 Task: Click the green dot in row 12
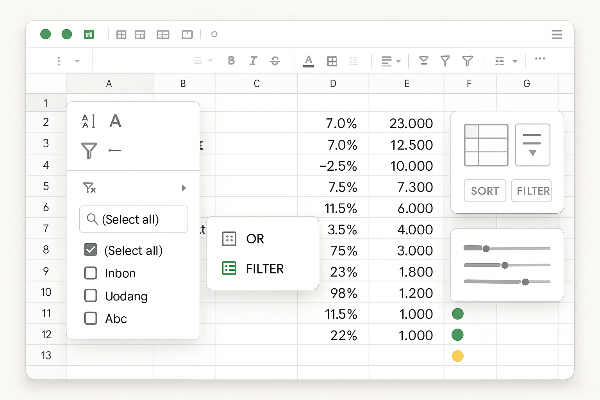(x=458, y=335)
